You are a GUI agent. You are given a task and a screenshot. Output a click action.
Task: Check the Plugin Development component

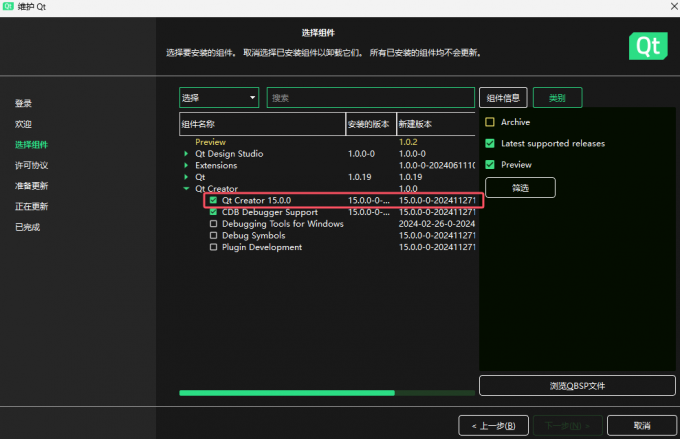coord(213,247)
